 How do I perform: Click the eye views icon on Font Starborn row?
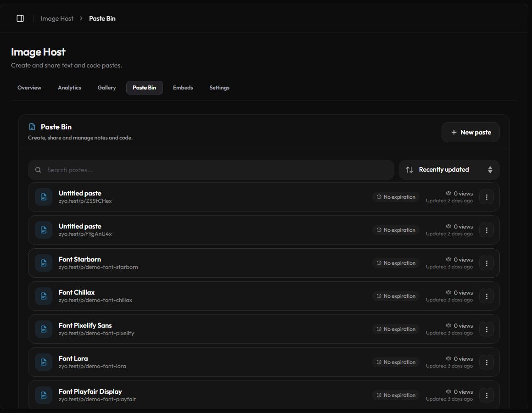coord(448,259)
